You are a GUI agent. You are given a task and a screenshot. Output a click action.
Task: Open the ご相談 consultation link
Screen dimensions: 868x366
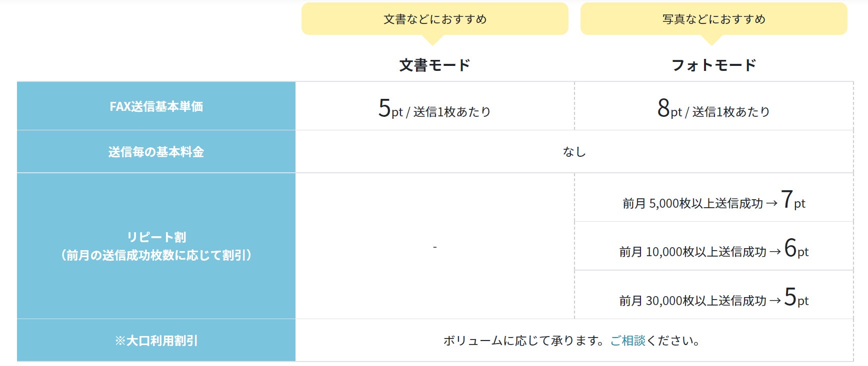627,341
